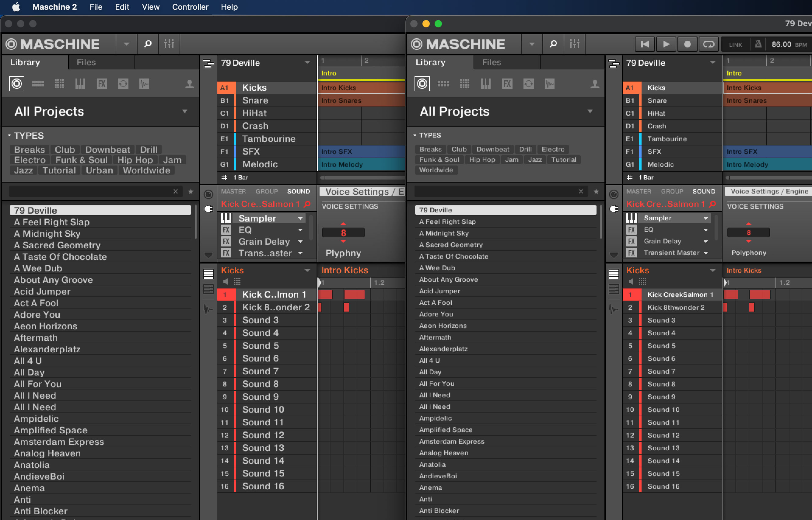The height and width of the screenshot is (520, 812).
Task: Select the Hip Hop type tag in right browser
Action: [482, 160]
